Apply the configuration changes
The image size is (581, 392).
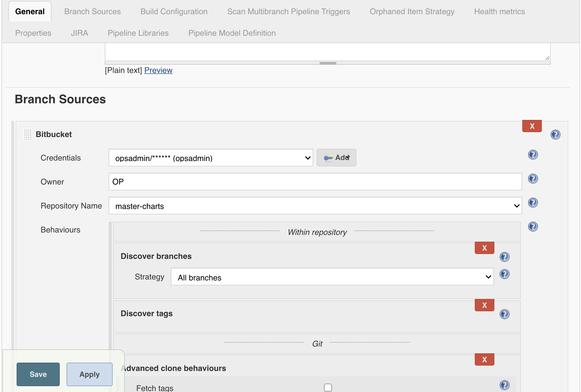[90, 374]
